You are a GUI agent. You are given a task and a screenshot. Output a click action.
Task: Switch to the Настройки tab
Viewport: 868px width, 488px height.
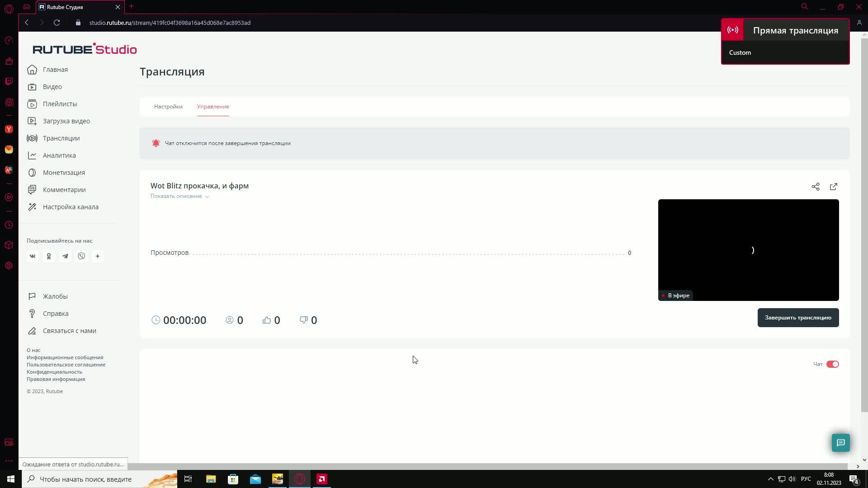168,107
